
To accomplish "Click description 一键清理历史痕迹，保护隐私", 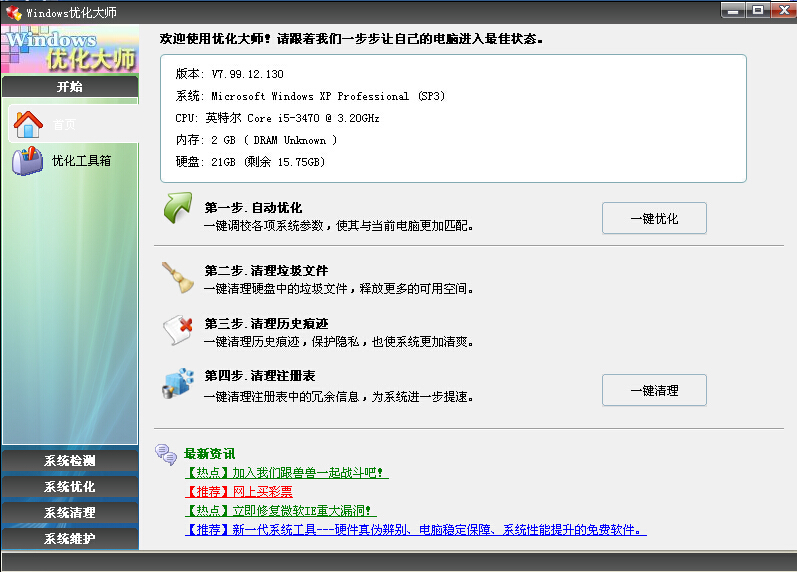I will (x=339, y=342).
